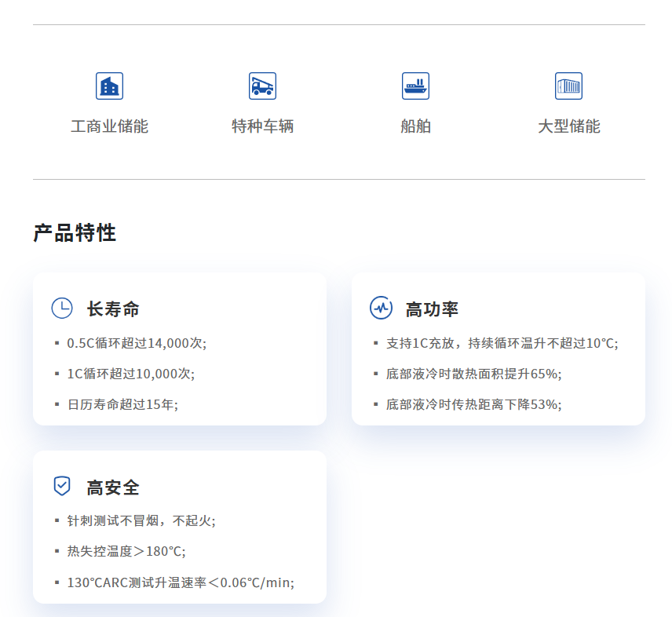Click the shield checkmark icon beside 高安全
The image size is (672, 617).
62,487
